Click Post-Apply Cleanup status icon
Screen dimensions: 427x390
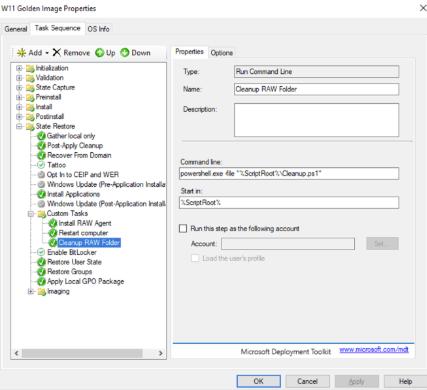[41, 146]
